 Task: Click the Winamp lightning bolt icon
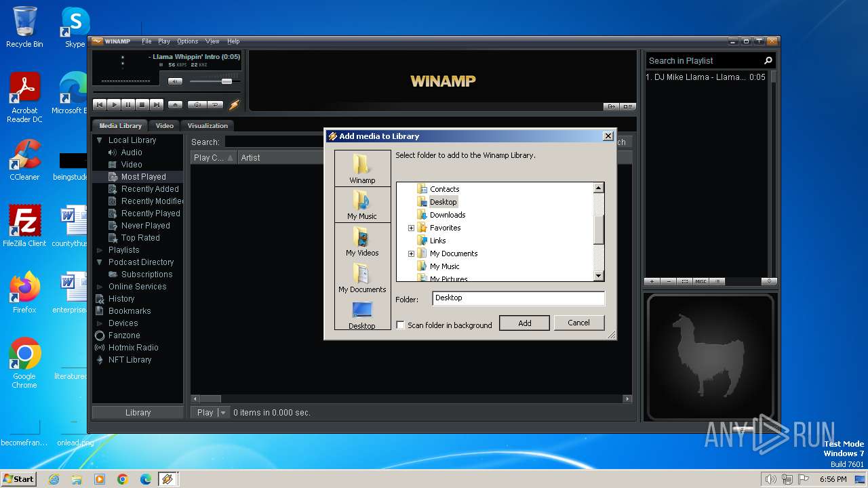click(x=235, y=104)
